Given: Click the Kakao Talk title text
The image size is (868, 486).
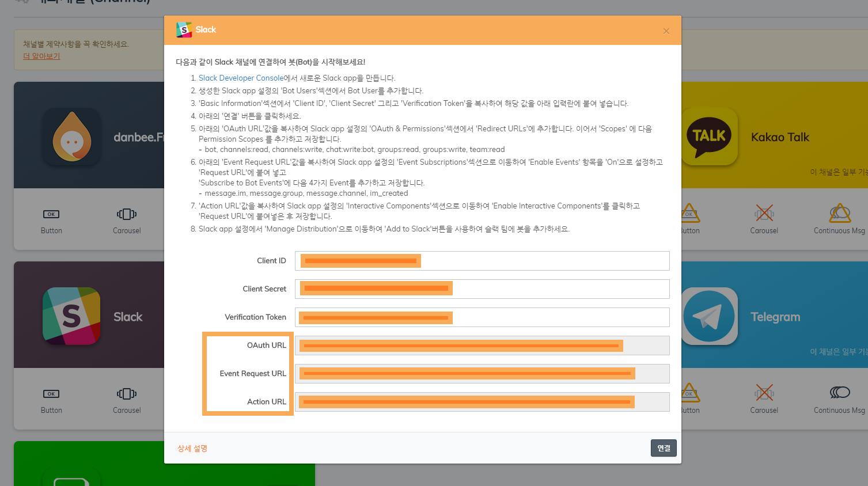Looking at the screenshot, I should point(780,137).
